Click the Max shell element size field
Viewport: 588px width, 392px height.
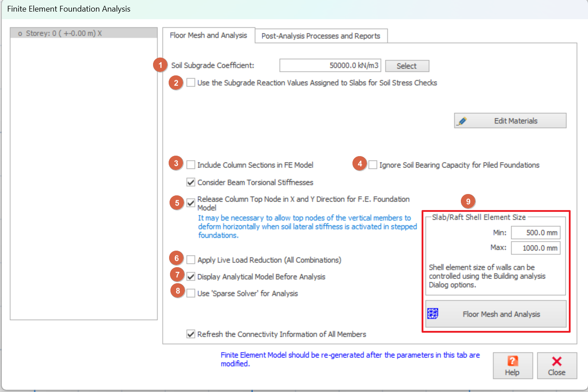[535, 248]
